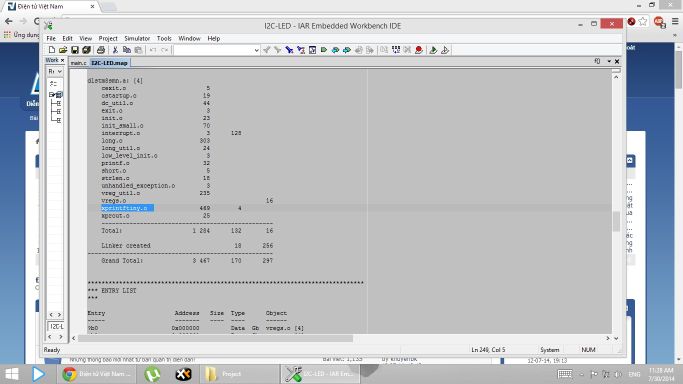This screenshot has height=384, width=683.
Task: Collapse the project tree root node
Action: (51, 94)
